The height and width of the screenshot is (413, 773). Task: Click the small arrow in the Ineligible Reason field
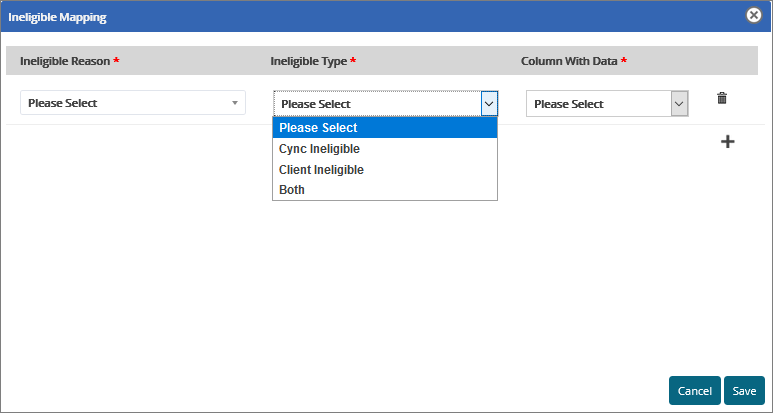click(x=235, y=103)
